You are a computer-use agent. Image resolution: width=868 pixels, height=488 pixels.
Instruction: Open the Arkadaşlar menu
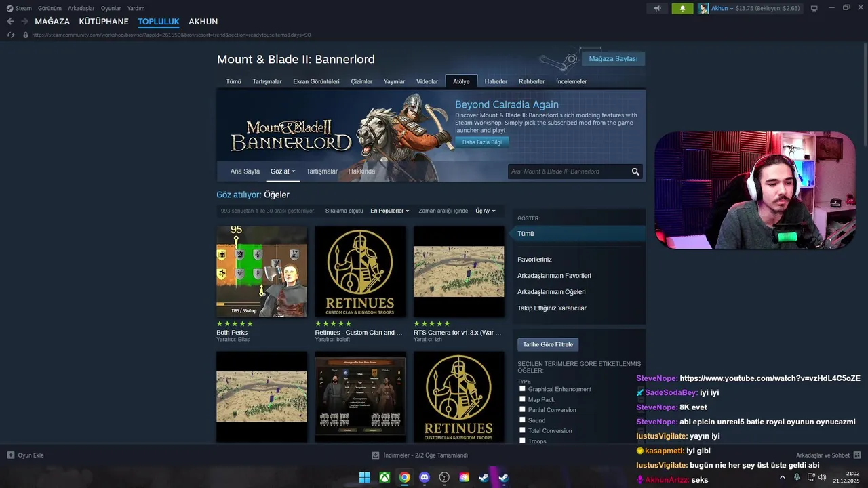(81, 8)
